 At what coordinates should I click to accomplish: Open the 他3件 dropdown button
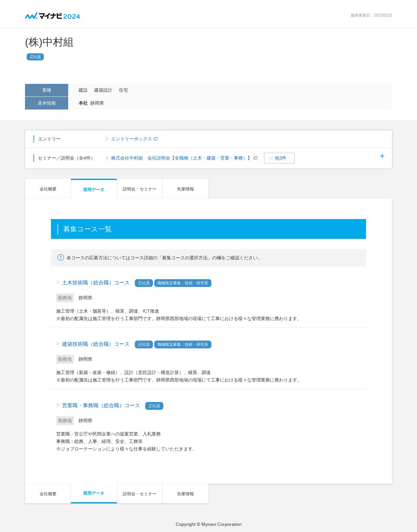(279, 158)
